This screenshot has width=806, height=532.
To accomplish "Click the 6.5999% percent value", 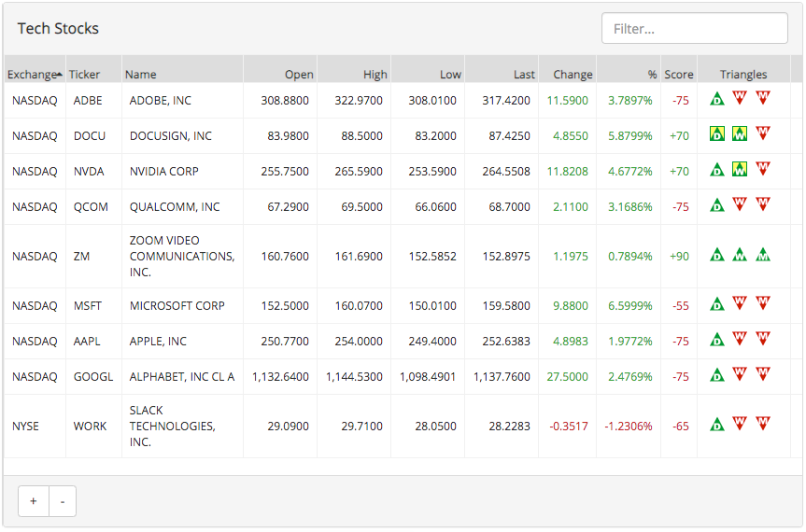I will coord(629,306).
